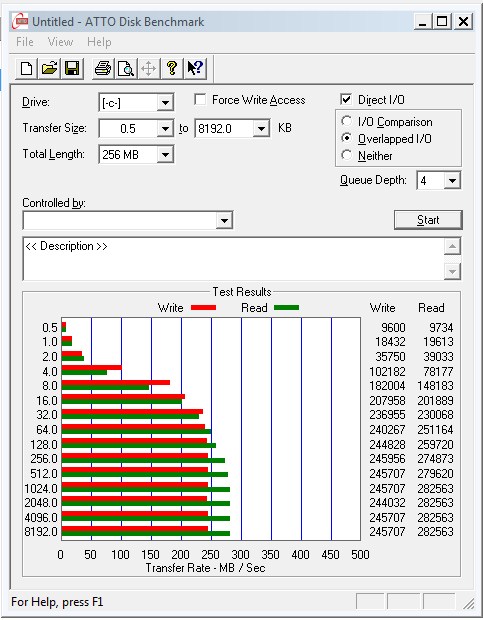Viewport: 483px width, 620px height.
Task: Open the View menu
Action: pos(60,42)
